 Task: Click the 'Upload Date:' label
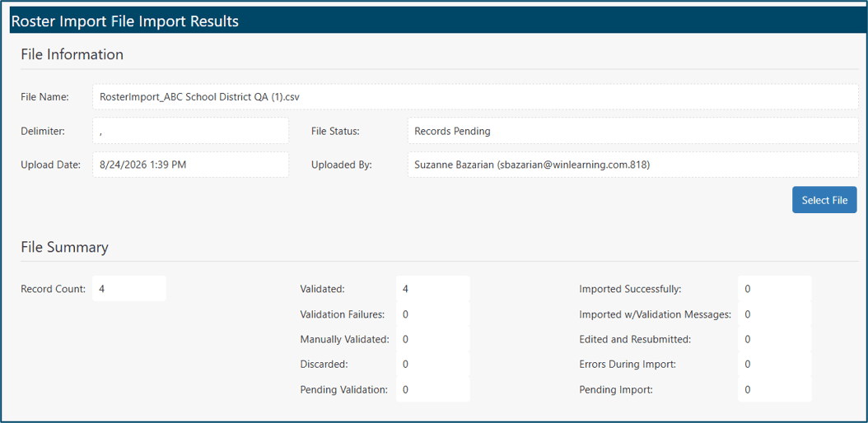tap(51, 165)
